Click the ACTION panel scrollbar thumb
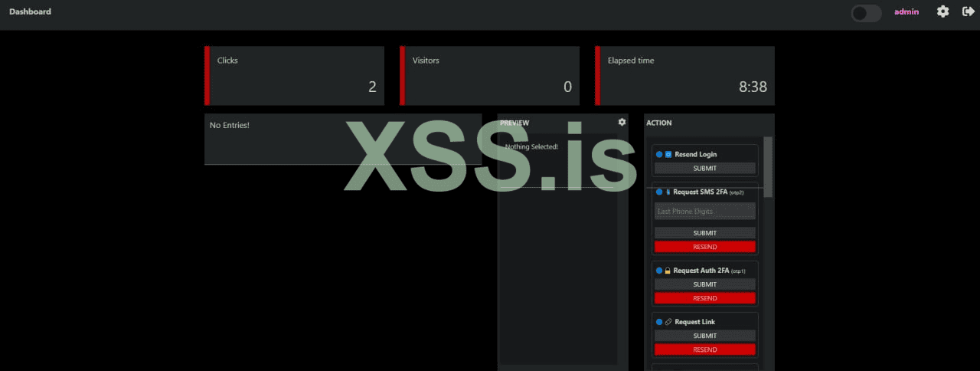Screen dimensions: 980x371 click(x=768, y=167)
